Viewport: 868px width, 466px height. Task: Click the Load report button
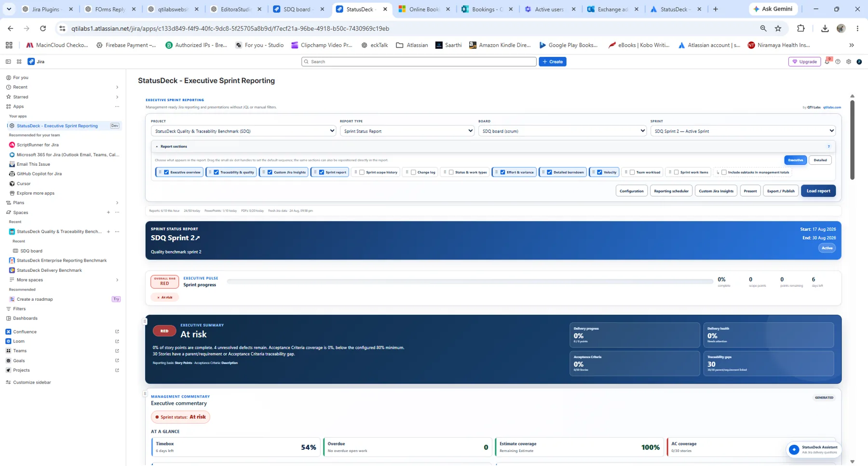[818, 191]
